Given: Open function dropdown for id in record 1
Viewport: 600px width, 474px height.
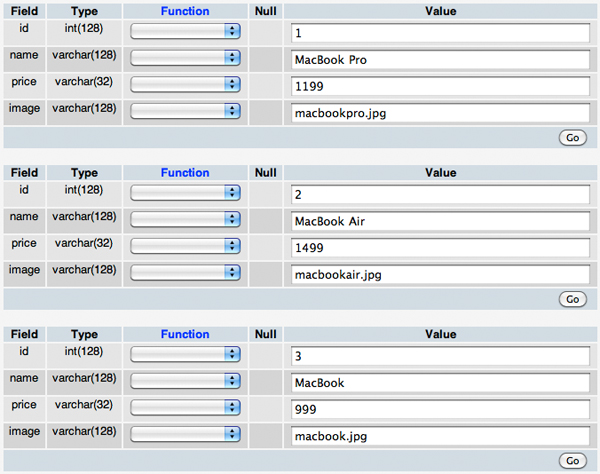Looking at the screenshot, I should point(185,31).
